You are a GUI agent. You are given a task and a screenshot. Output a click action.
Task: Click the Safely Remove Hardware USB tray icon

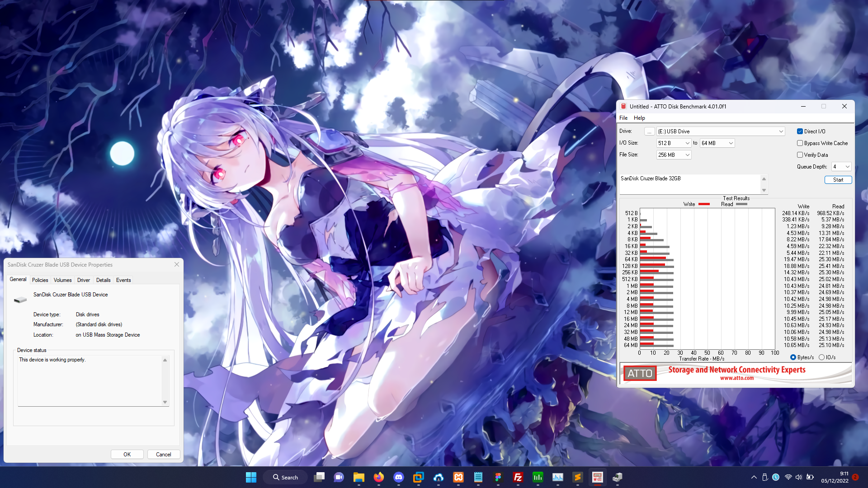(x=765, y=477)
